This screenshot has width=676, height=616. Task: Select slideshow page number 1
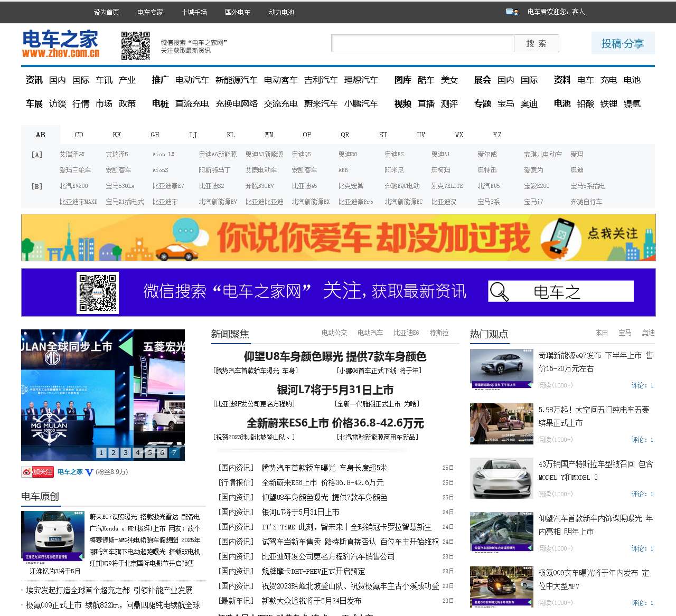pyautogui.click(x=101, y=453)
